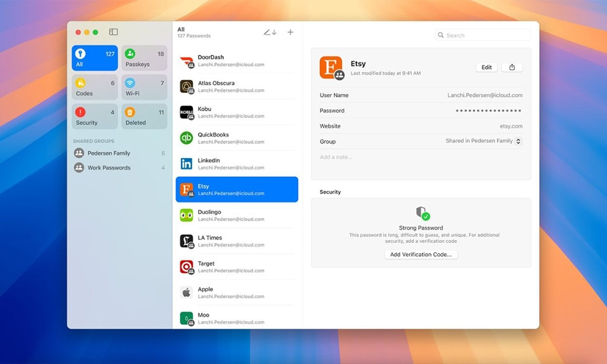
Task: Click the blue key icon on All
Action: tap(80, 54)
